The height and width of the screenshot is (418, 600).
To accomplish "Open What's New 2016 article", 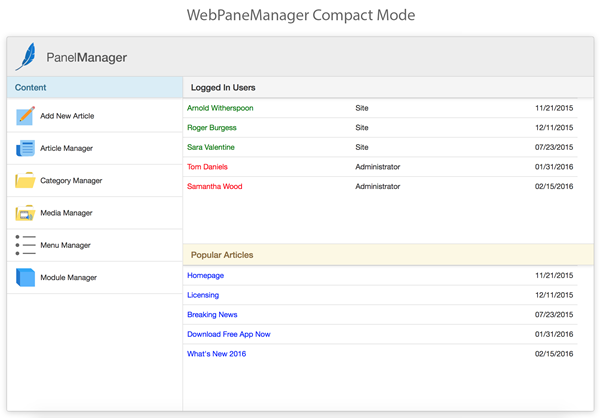I will pyautogui.click(x=216, y=354).
